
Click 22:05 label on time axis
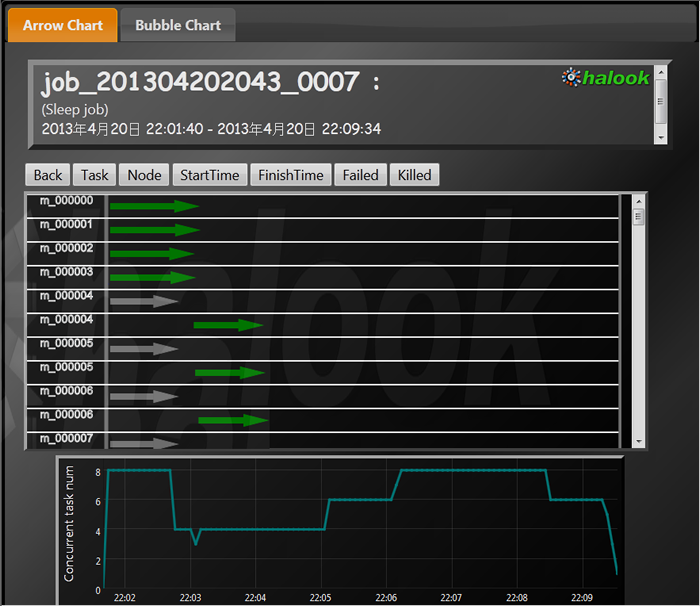(x=321, y=598)
